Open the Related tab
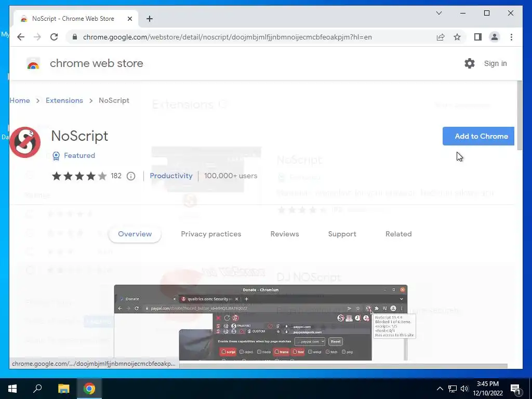The height and width of the screenshot is (399, 532). pos(398,234)
